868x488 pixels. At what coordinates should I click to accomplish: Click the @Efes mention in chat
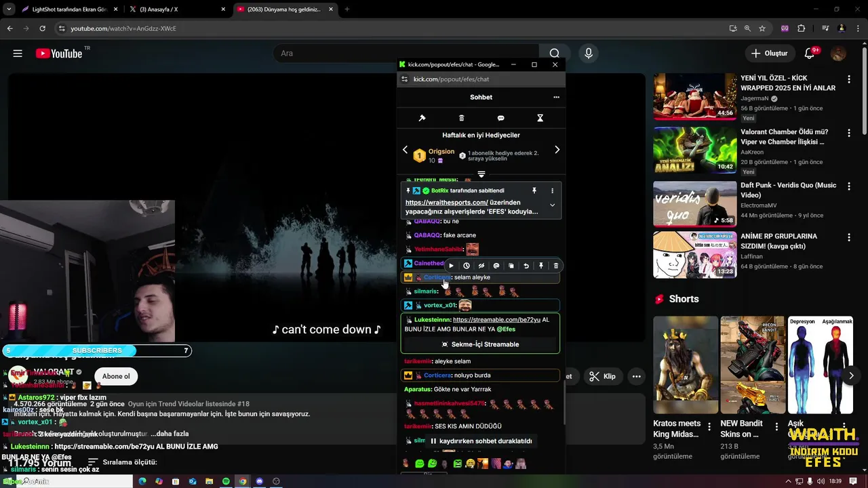click(x=506, y=329)
